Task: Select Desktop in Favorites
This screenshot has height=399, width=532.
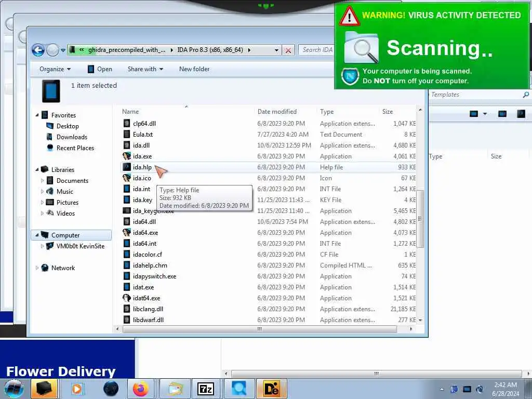Action: (68, 126)
